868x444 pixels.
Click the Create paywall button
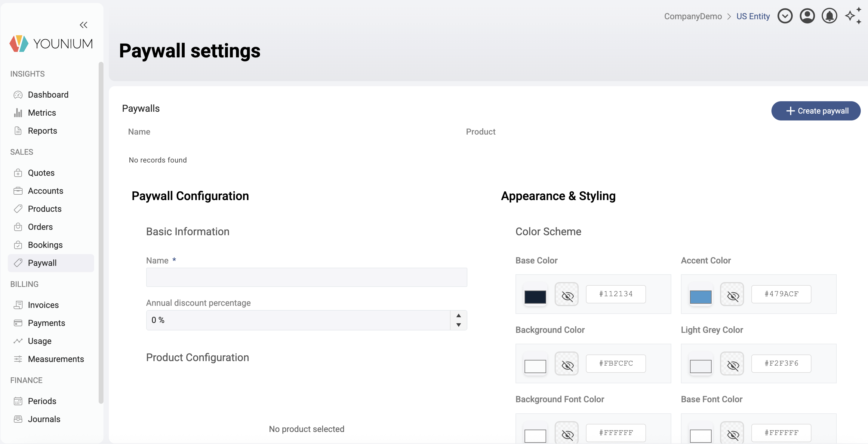point(816,111)
